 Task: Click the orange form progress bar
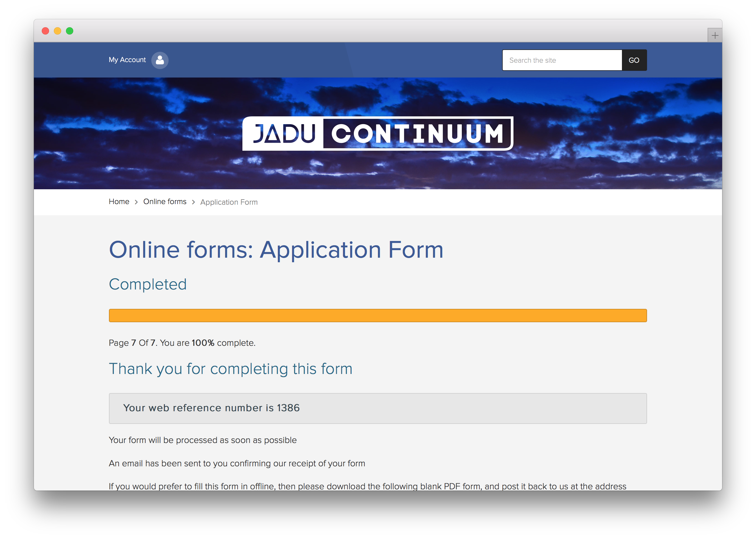(x=377, y=315)
